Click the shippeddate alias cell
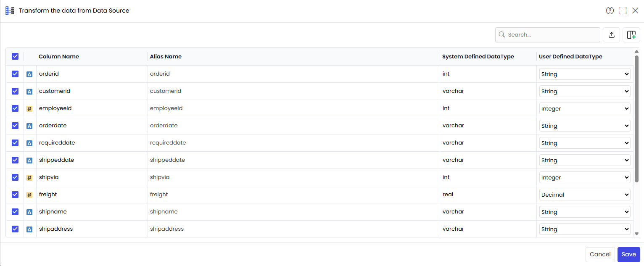Screen dimensions: 644x266 [x=293, y=160]
